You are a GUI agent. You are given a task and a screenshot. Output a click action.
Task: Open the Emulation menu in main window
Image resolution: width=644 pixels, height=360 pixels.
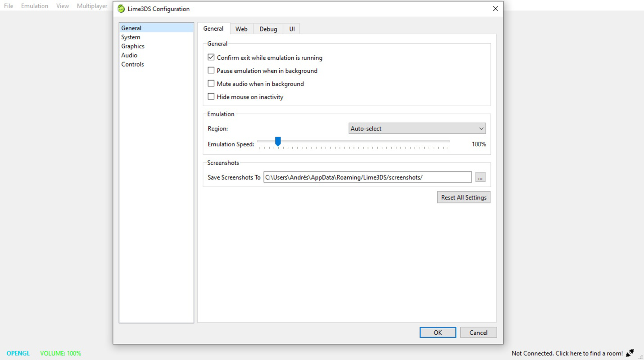pyautogui.click(x=35, y=6)
